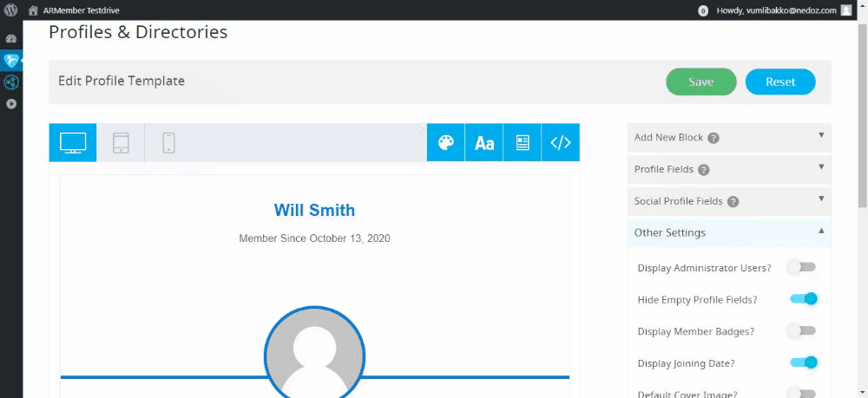Viewport: 868px width, 398px height.
Task: Save the profile template
Action: 700,82
